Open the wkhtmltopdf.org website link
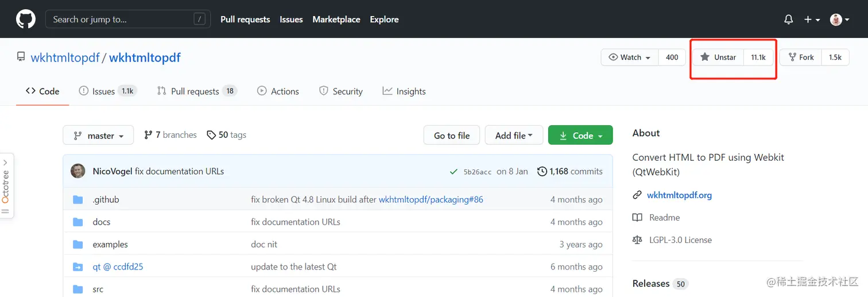The width and height of the screenshot is (868, 297). [x=679, y=195]
